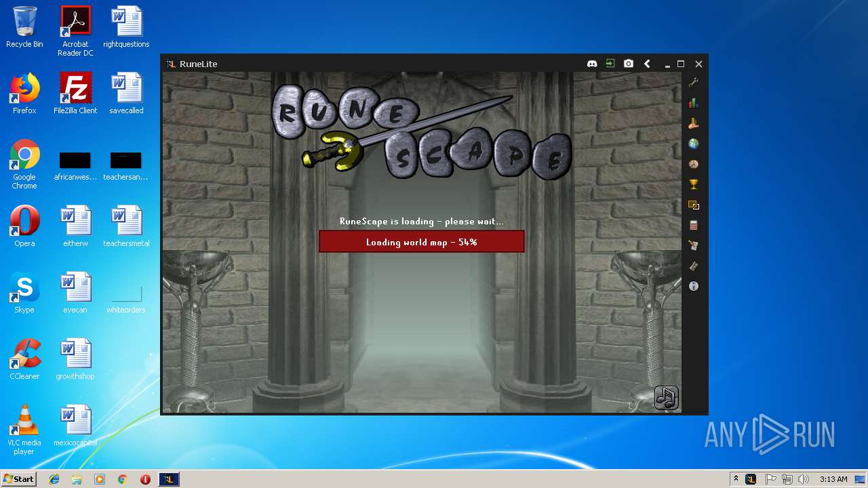868x488 pixels.
Task: Select the FileZilla Client shortcut
Action: coord(75,94)
